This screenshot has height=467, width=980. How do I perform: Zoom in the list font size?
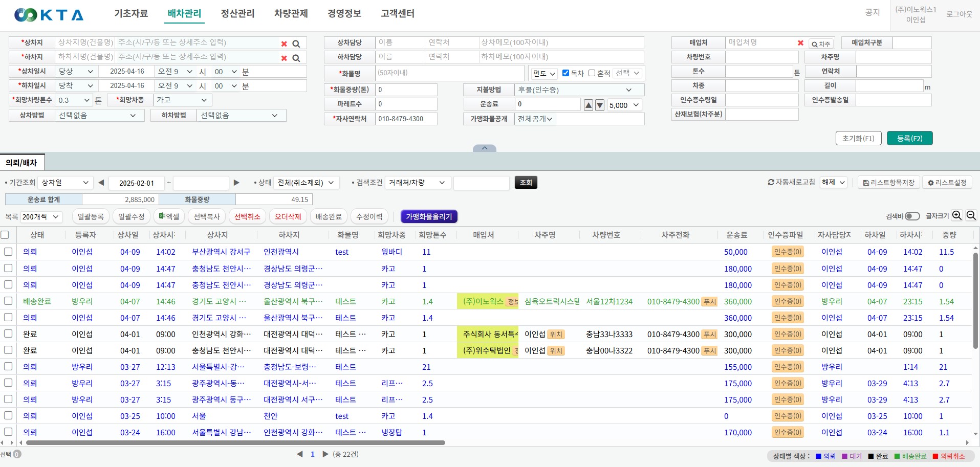(x=957, y=216)
